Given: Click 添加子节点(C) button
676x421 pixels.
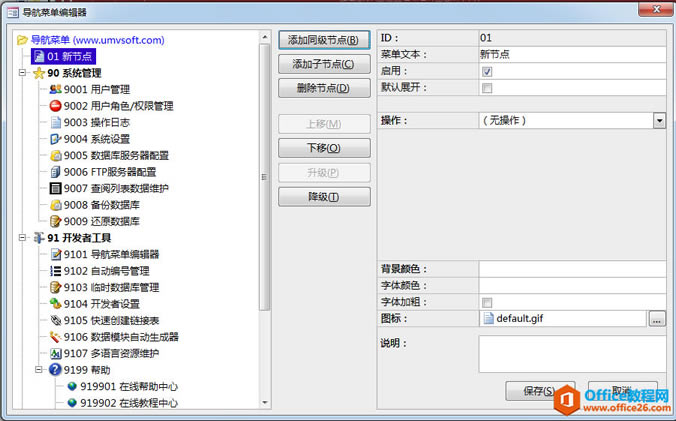Looking at the screenshot, I should click(x=324, y=64).
